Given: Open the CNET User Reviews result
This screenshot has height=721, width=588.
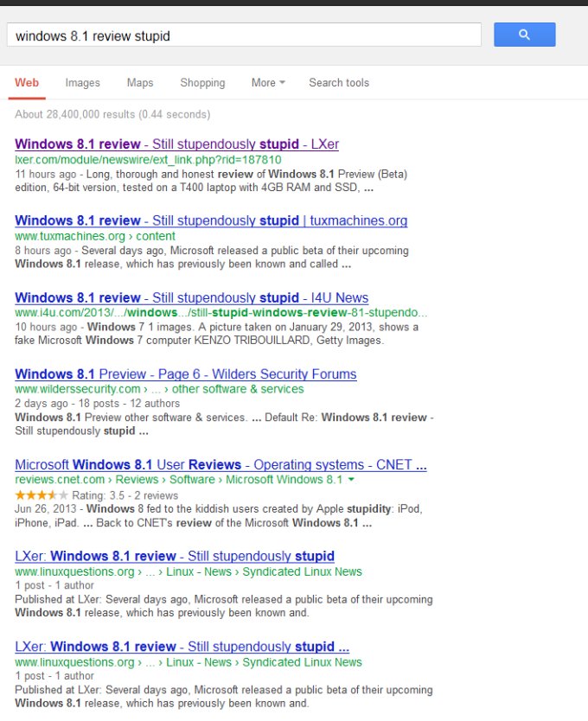Looking at the screenshot, I should [x=220, y=464].
